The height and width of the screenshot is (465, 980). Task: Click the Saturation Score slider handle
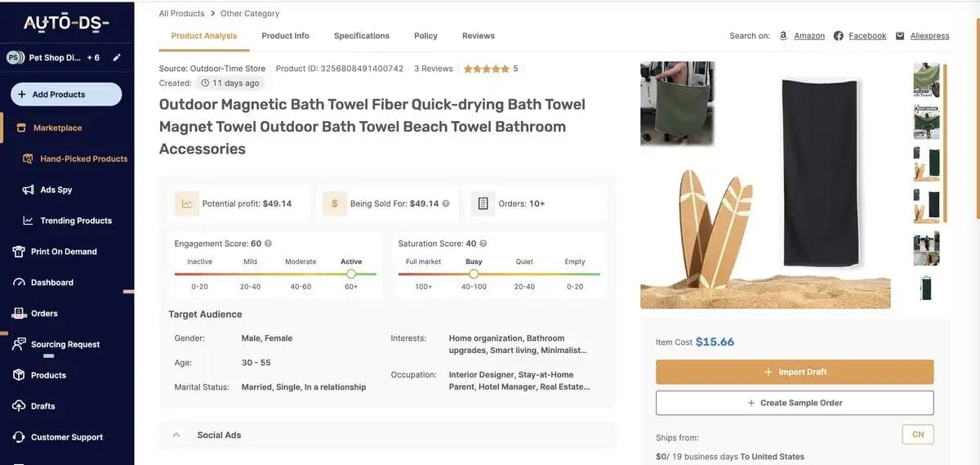coord(474,274)
